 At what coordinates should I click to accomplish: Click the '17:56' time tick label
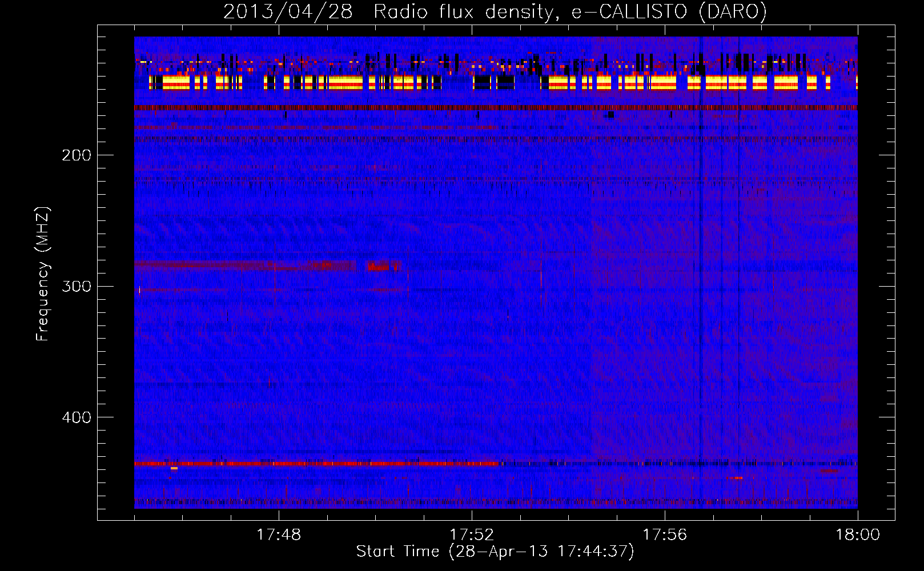(665, 535)
